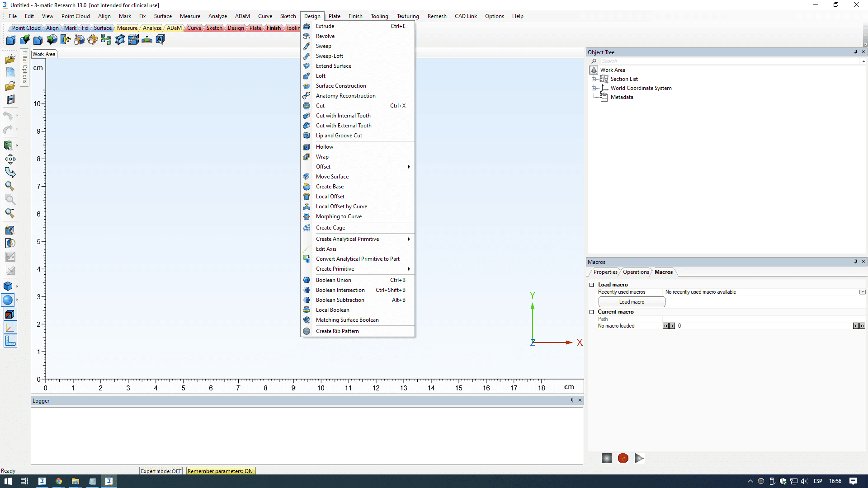Expand the Section List tree node
868x488 pixels.
[x=594, y=79]
